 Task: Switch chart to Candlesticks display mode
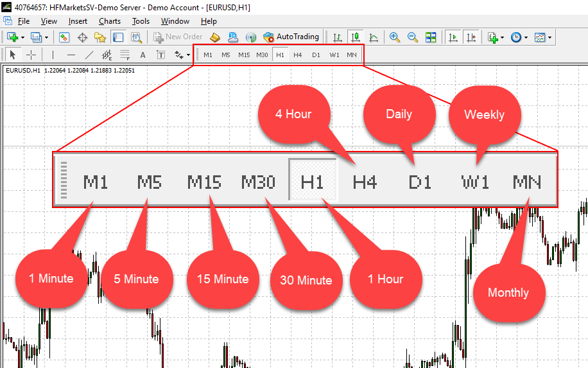tap(354, 37)
